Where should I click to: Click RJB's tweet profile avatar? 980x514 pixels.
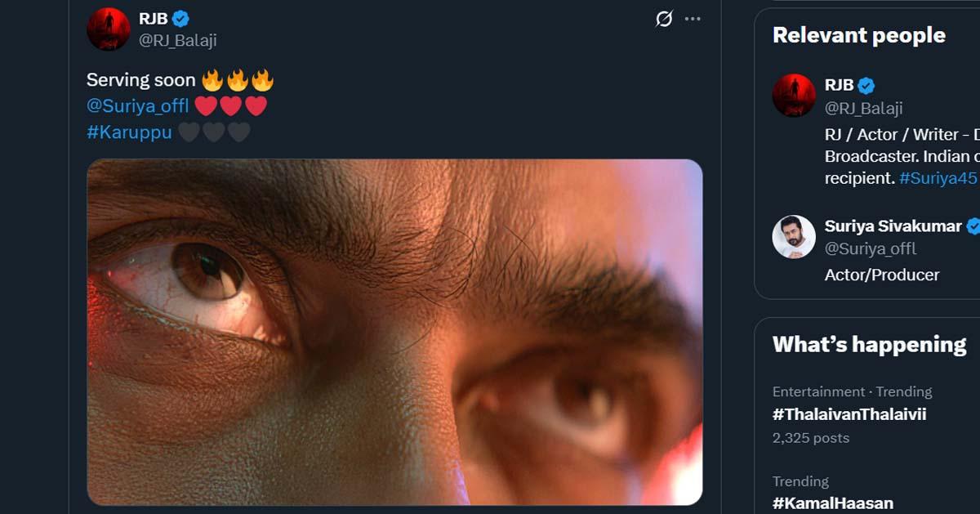(x=108, y=29)
